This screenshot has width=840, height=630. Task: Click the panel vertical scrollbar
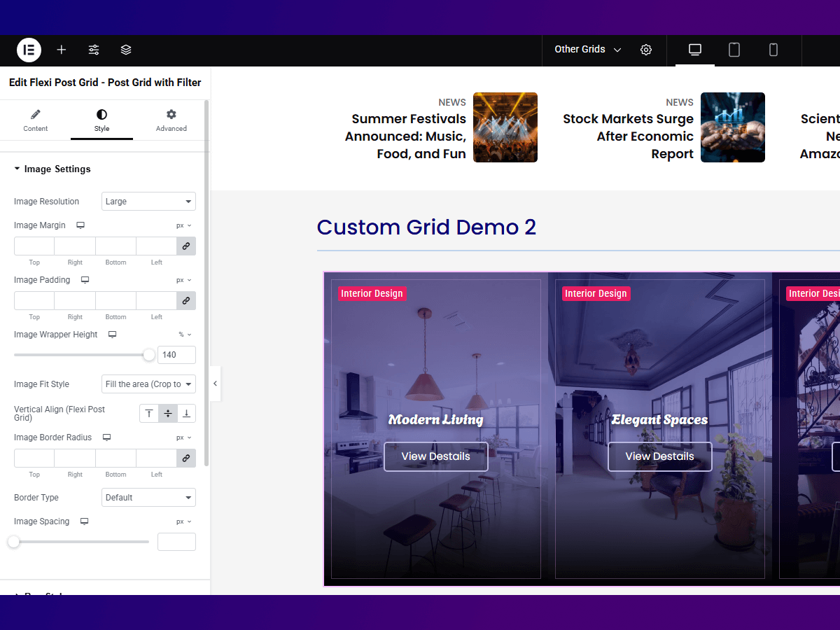pos(206,283)
